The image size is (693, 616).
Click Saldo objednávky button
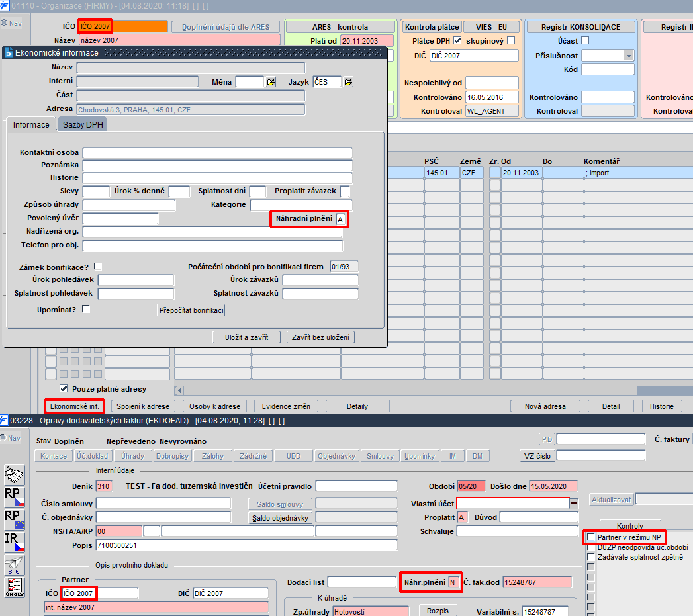pos(280,518)
